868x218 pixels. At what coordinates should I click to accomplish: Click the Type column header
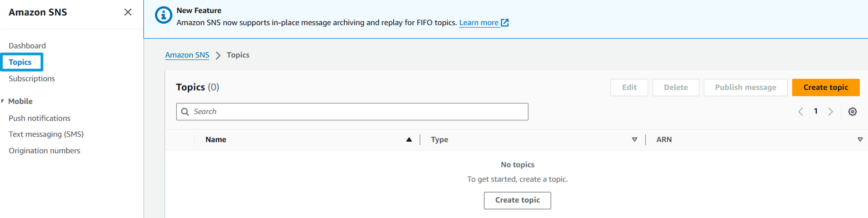point(439,139)
